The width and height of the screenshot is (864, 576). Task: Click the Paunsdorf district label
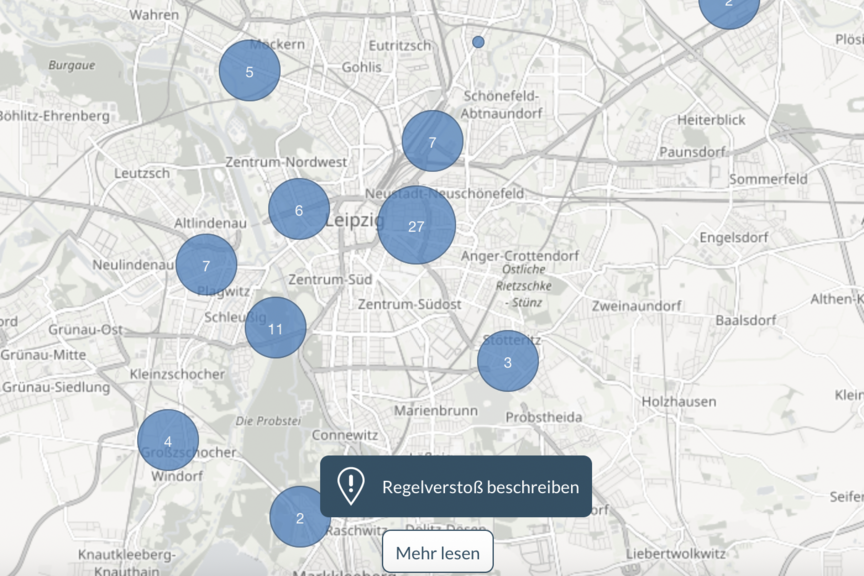(x=690, y=152)
